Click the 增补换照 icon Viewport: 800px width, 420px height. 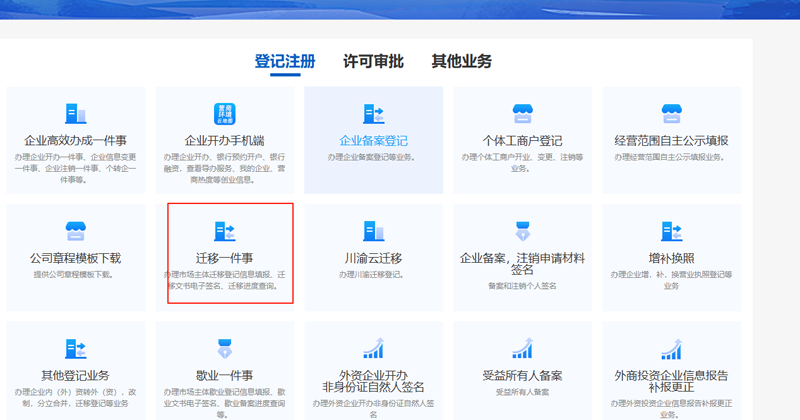point(671,231)
